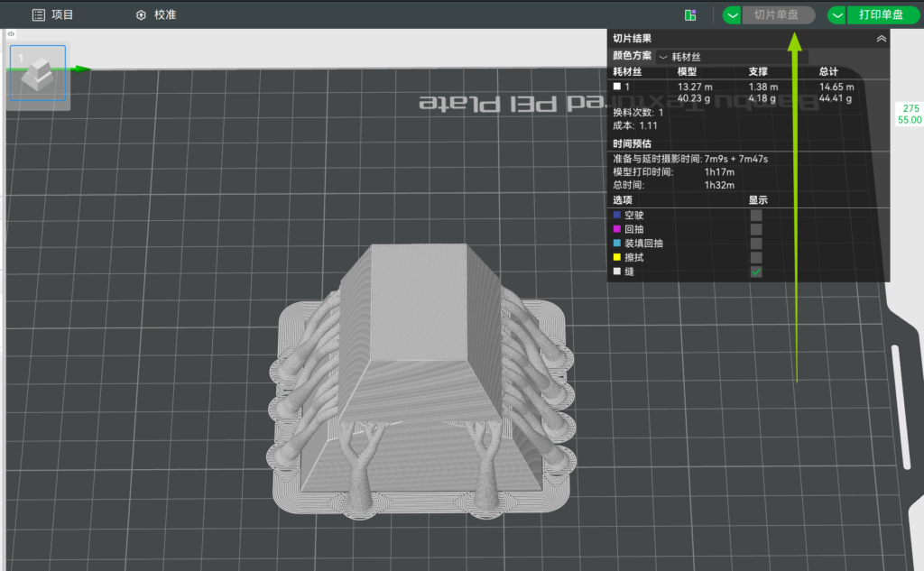
Task: Enable the 空驶 display checkbox
Action: click(756, 216)
